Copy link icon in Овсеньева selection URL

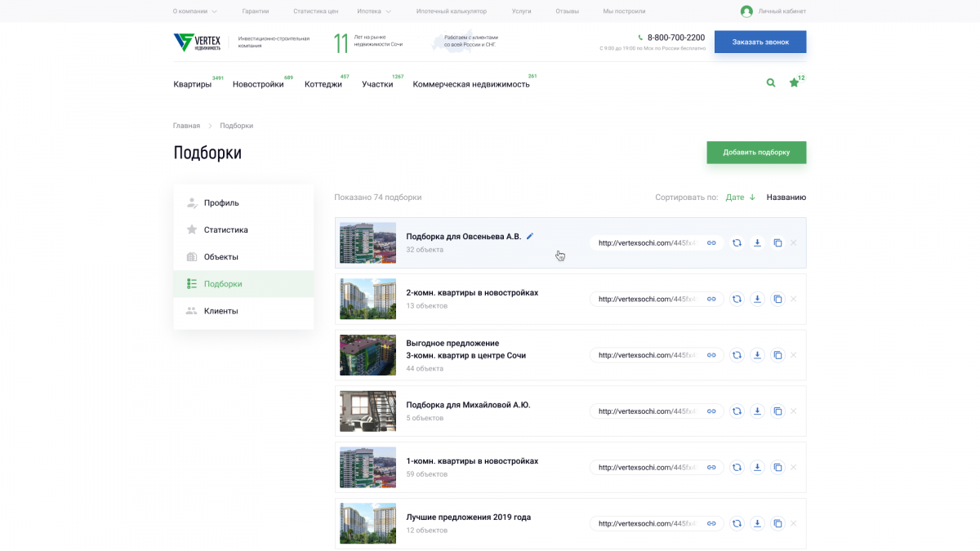click(711, 242)
